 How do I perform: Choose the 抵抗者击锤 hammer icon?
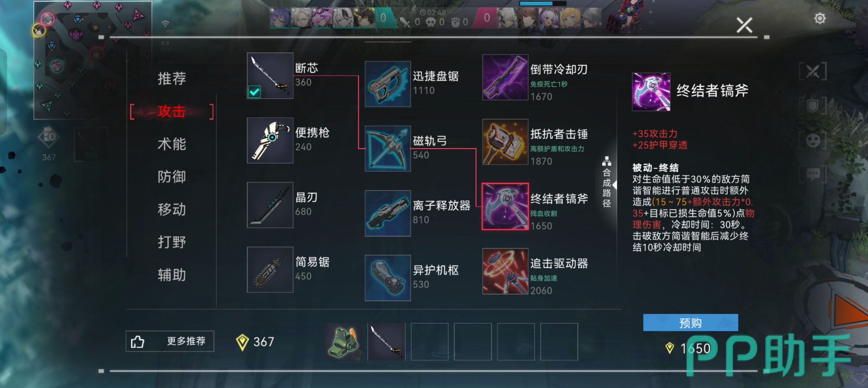point(505,142)
